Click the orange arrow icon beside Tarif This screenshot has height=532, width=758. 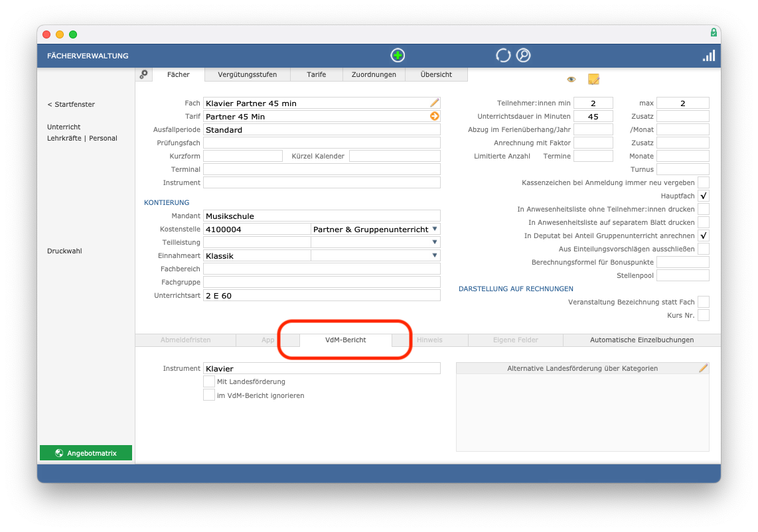point(434,116)
